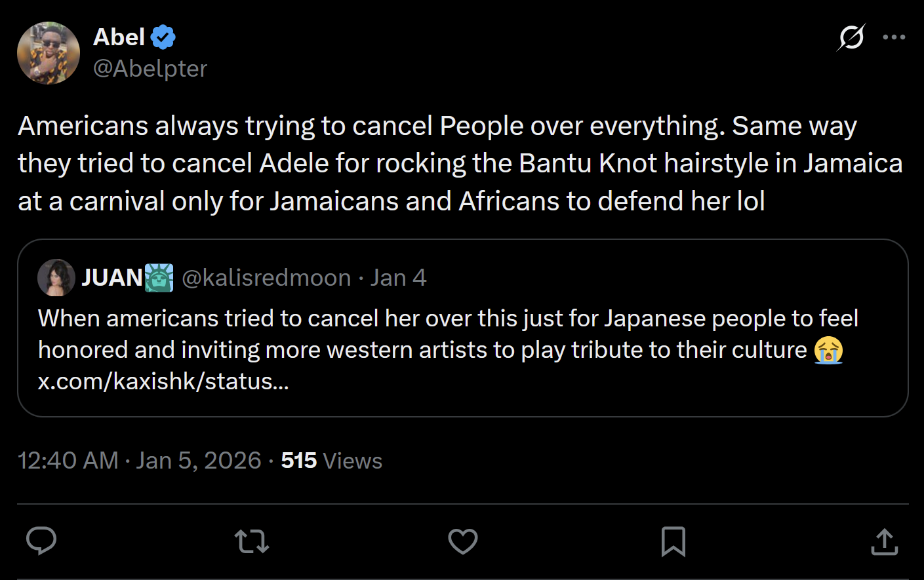924x580 pixels.
Task: Click the Grok slashed-circle icon
Action: (x=851, y=37)
